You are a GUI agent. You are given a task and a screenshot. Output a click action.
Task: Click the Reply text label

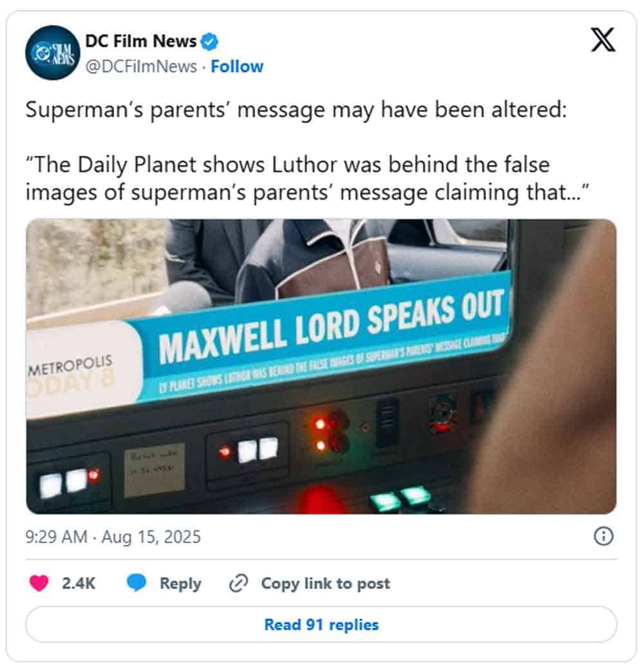tap(180, 583)
